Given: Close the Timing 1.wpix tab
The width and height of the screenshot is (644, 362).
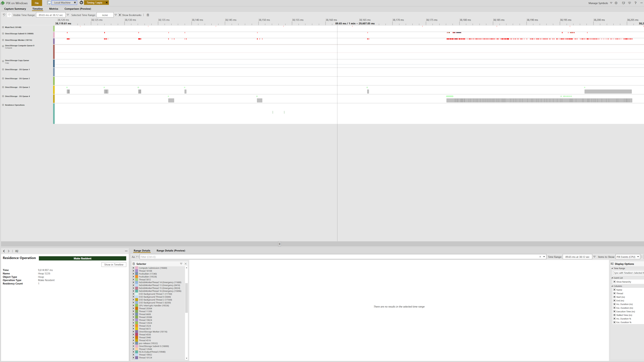Looking at the screenshot, I should [x=106, y=3].
